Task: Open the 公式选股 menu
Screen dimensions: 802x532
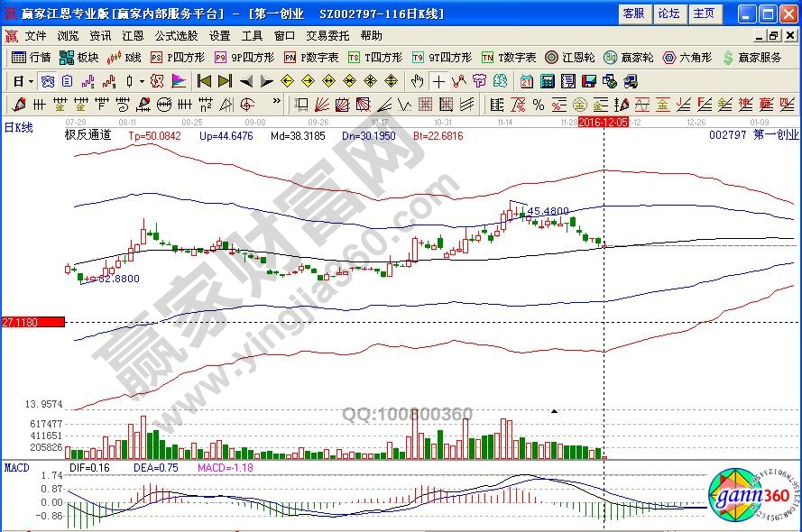Action: pos(178,36)
